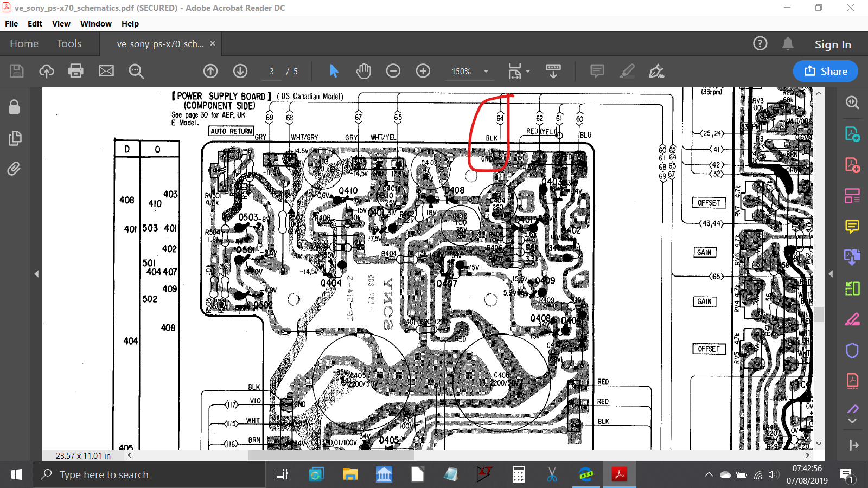Open Fill & Sign tool in right pane
Viewport: 868px width, 488px height.
[852, 319]
